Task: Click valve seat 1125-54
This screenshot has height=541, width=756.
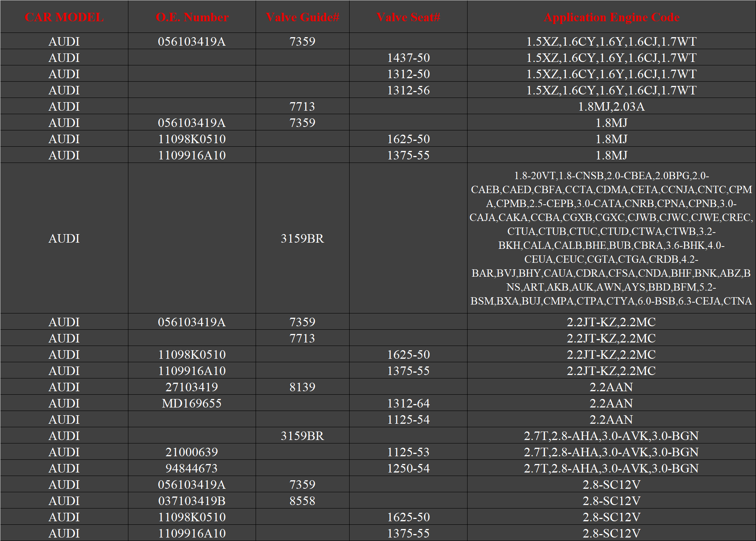Action: tap(408, 419)
